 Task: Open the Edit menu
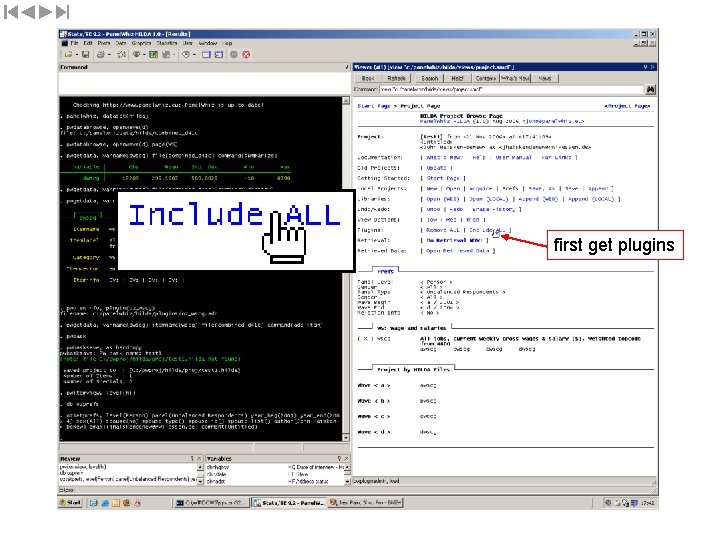(x=88, y=43)
